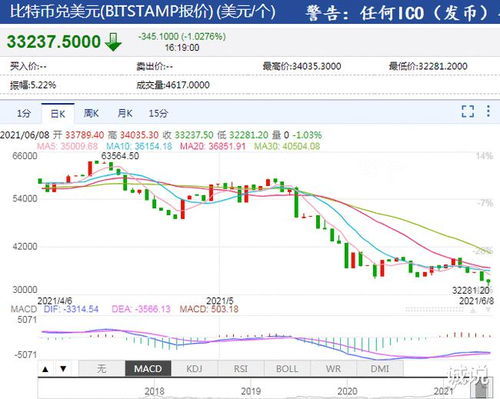Click the 警告 ICO warning banner text
The width and height of the screenshot is (500, 399).
402,14
